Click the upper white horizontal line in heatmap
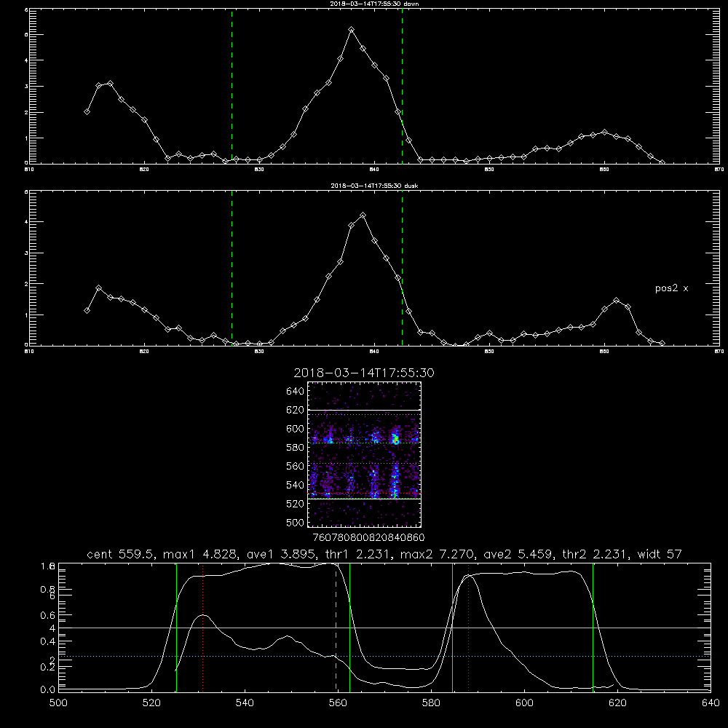 (x=365, y=410)
